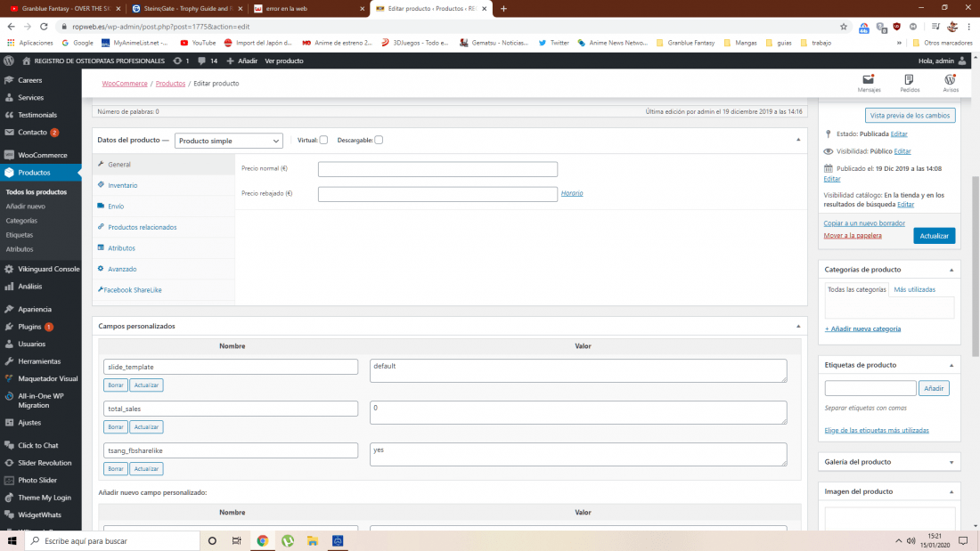Click Vista previa de los cambios
Viewport: 980px width, 551px height.
click(x=910, y=116)
